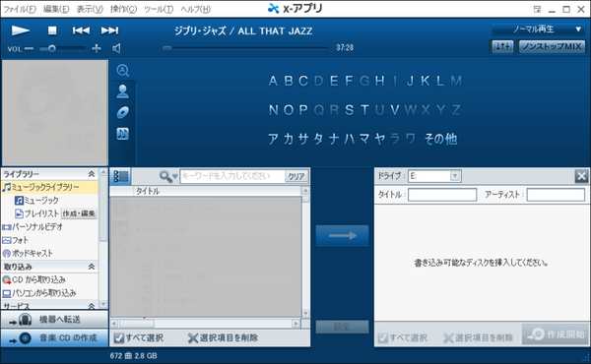The image size is (591, 364).
Task: Filter by the letter S
Action: (x=350, y=110)
